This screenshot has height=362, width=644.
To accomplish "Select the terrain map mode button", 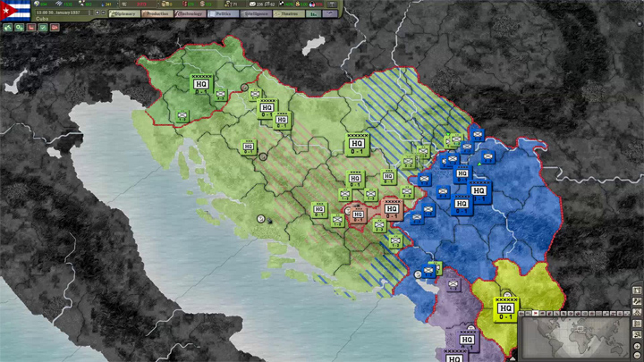I will (521, 314).
